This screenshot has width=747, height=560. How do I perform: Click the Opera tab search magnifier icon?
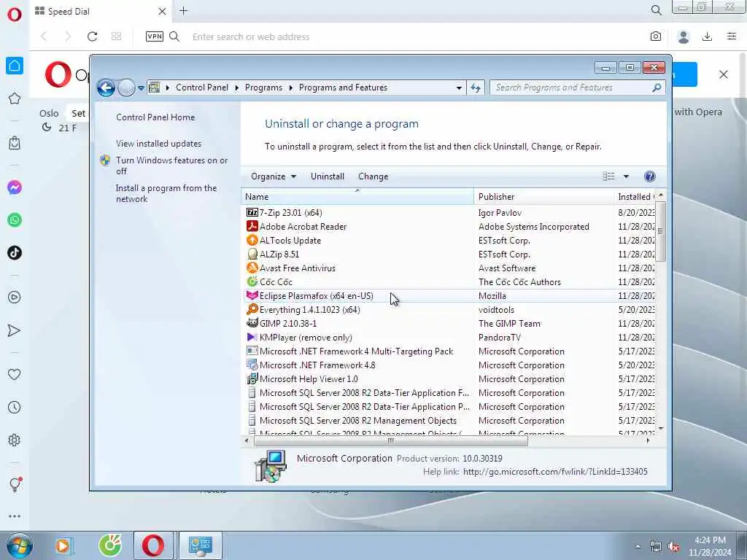(x=656, y=10)
